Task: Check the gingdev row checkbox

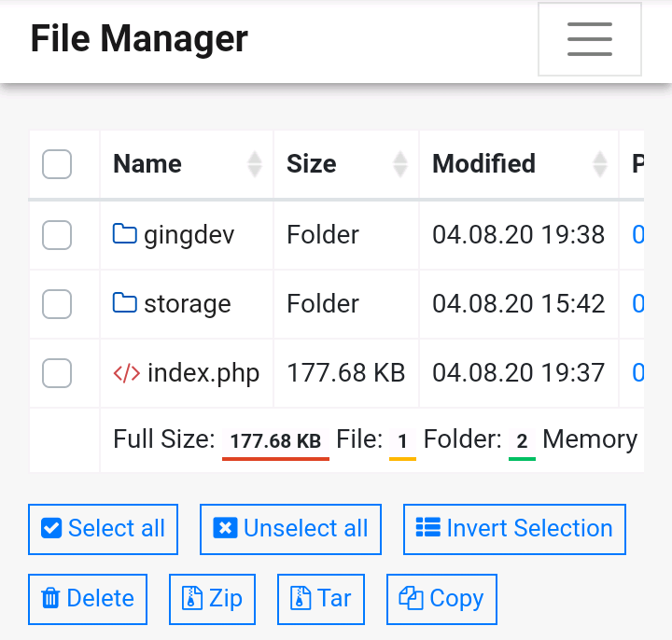Action: [x=57, y=235]
